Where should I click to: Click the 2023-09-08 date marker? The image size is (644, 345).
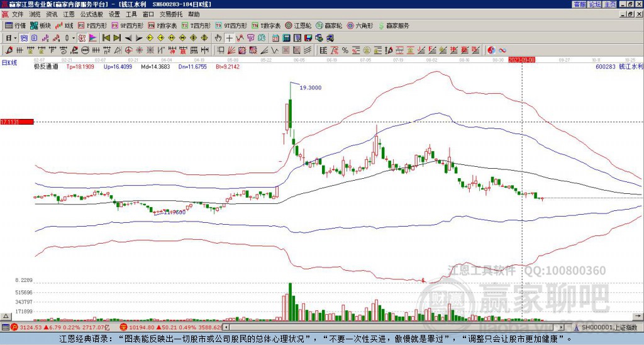[521, 60]
